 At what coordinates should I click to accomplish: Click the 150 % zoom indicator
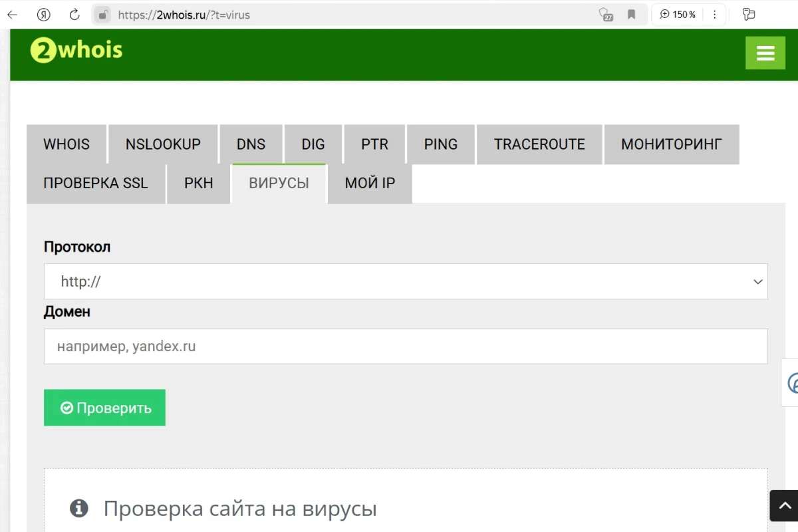click(677, 15)
